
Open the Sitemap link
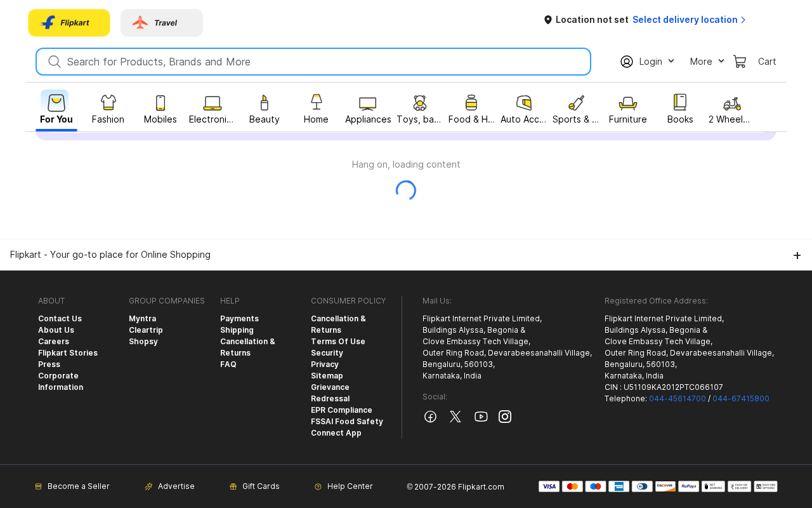click(327, 376)
